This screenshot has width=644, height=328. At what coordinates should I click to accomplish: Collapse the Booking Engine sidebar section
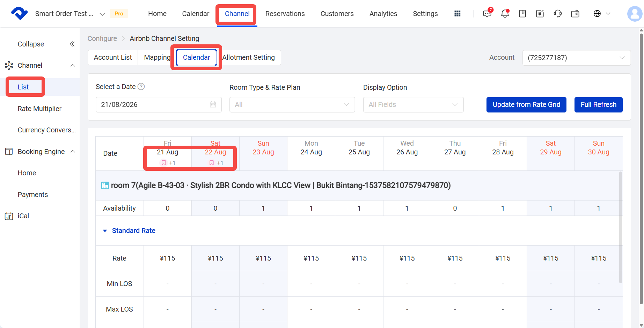73,152
